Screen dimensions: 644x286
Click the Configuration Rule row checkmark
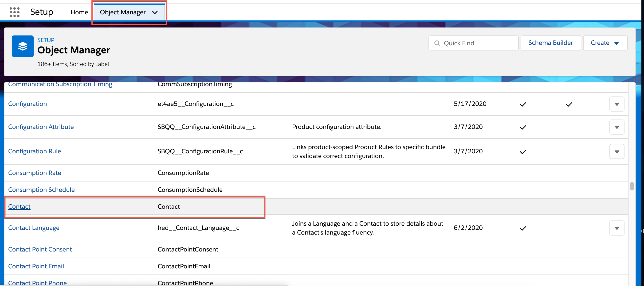coord(523,151)
